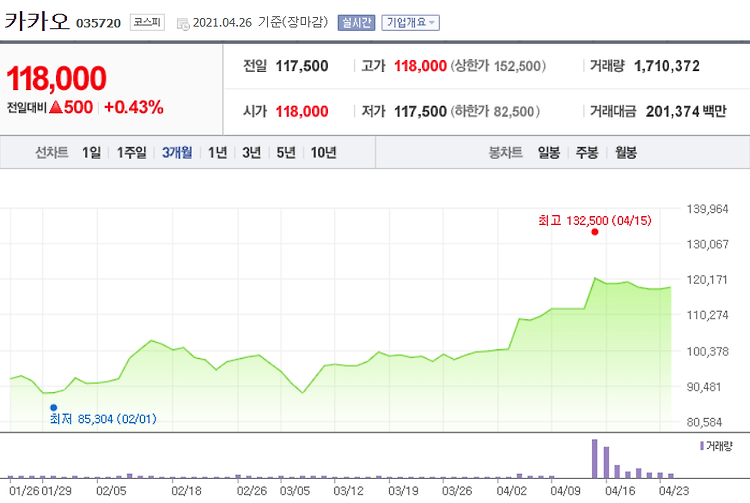This screenshot has width=750, height=503.
Task: Click the 02/05 date axis label
Action: pos(111,491)
